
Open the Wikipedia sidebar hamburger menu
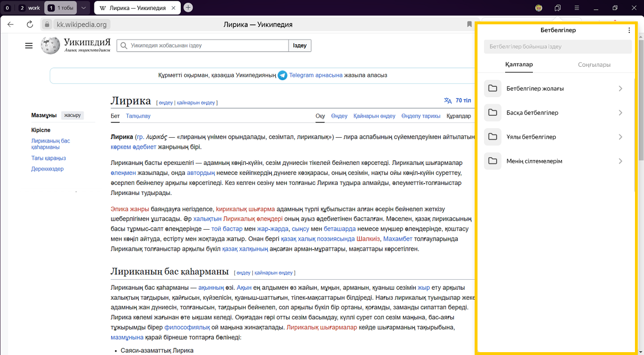[29, 46]
